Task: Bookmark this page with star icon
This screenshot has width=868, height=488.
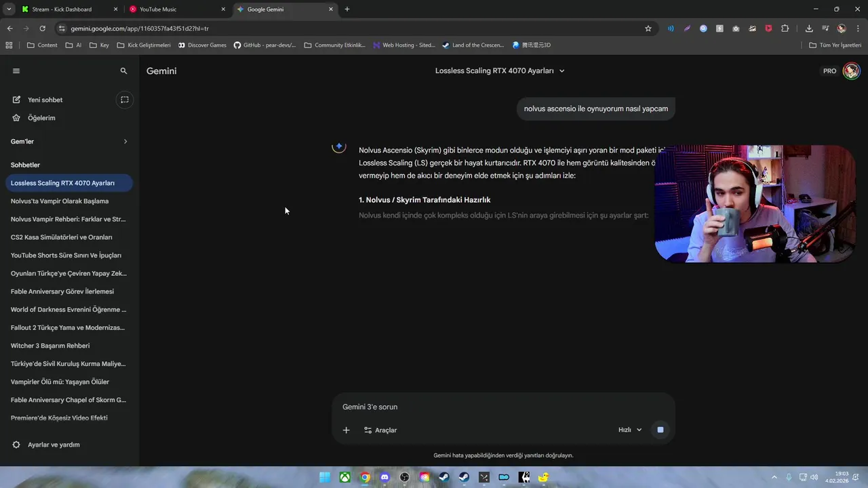Action: (x=648, y=28)
